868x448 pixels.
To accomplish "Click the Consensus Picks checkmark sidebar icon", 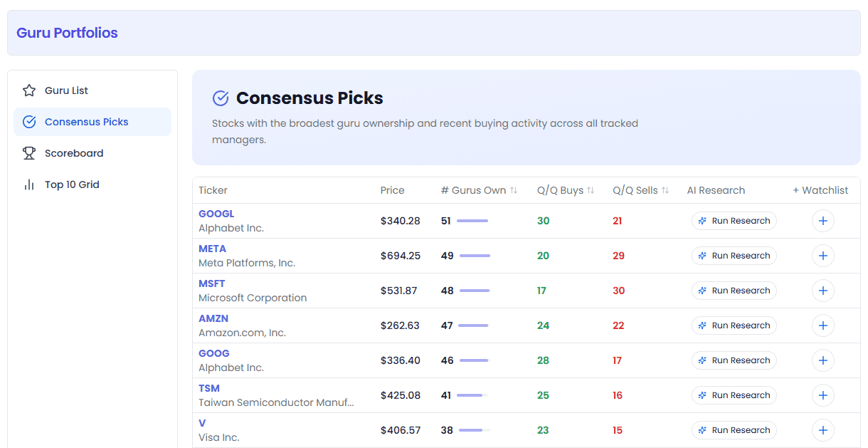I will (29, 122).
